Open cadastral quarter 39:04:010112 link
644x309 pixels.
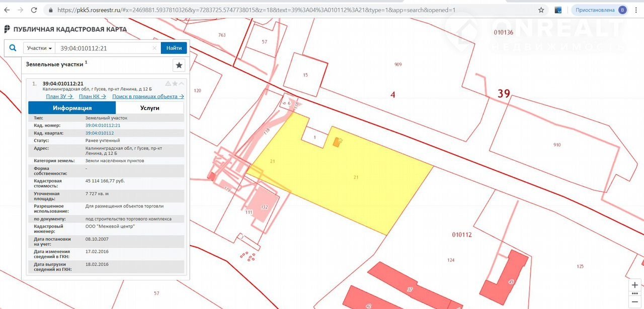tap(100, 133)
